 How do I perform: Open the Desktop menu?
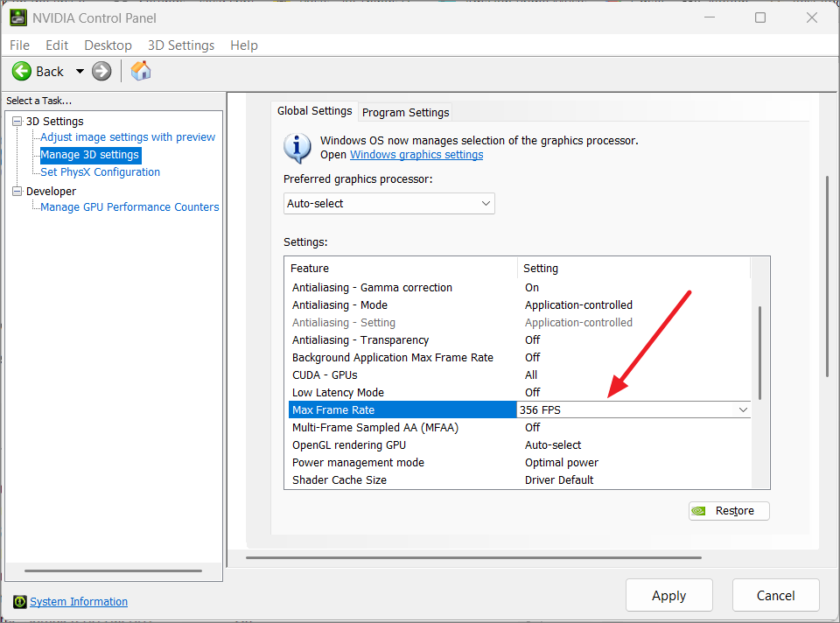pyautogui.click(x=108, y=45)
